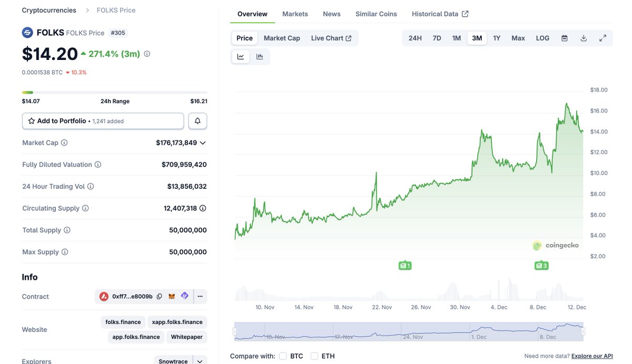
Task: Enable the ETH comparison checkbox
Action: (x=314, y=356)
